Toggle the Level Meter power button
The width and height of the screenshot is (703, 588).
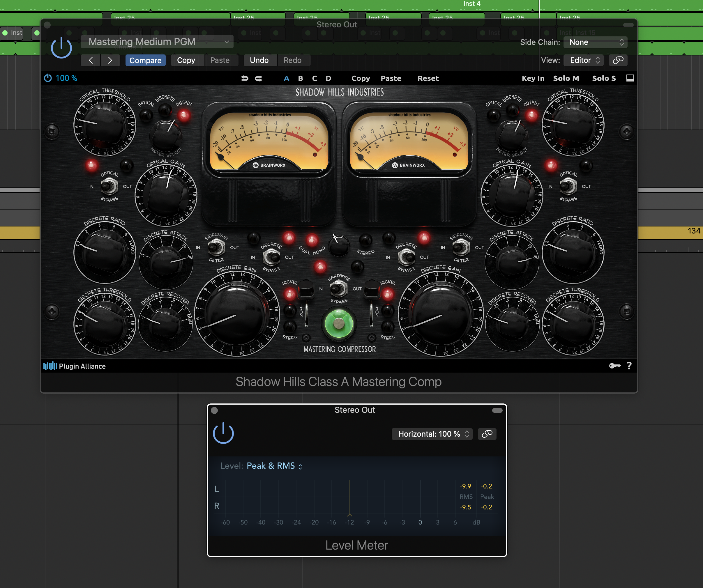click(x=223, y=433)
